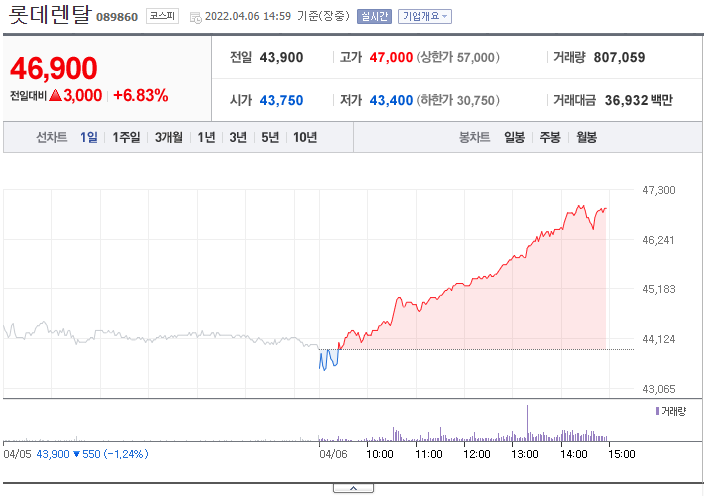Click the 13:00 time axis label

coord(524,454)
